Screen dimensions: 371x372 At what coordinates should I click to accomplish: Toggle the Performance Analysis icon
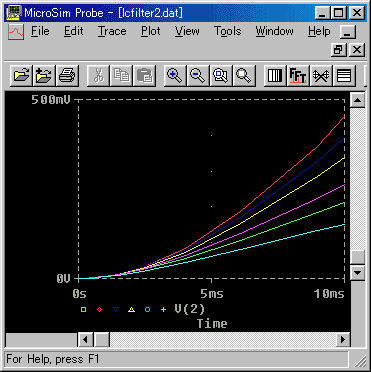pos(321,76)
